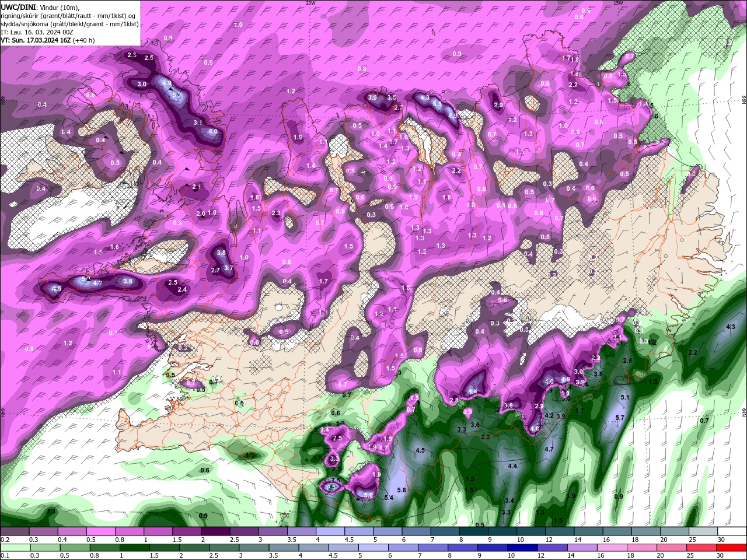
Task: Click the 3.4 precipitation value on the map
Action: pos(509,501)
